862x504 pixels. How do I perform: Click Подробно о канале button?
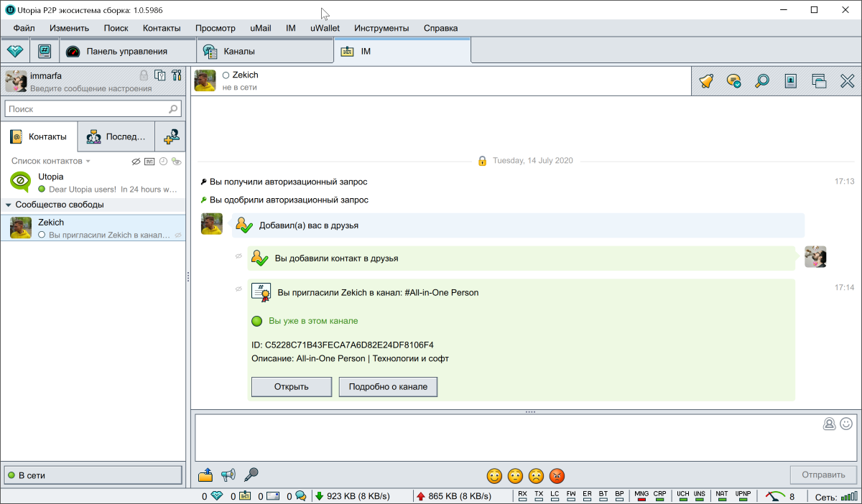coord(388,386)
